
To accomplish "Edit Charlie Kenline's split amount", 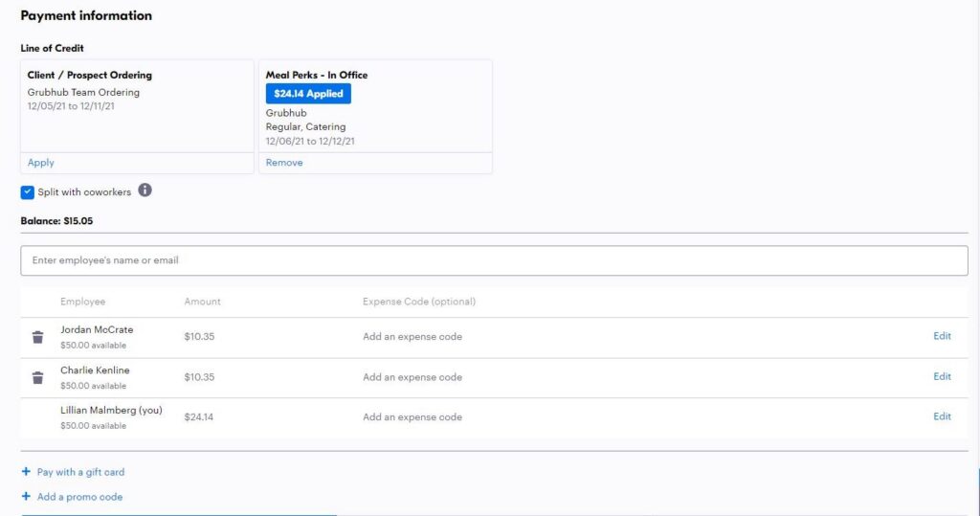I will click(942, 376).
